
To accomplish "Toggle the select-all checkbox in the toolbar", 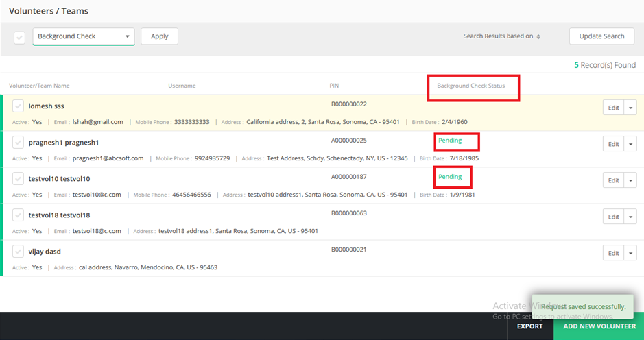I will click(19, 38).
